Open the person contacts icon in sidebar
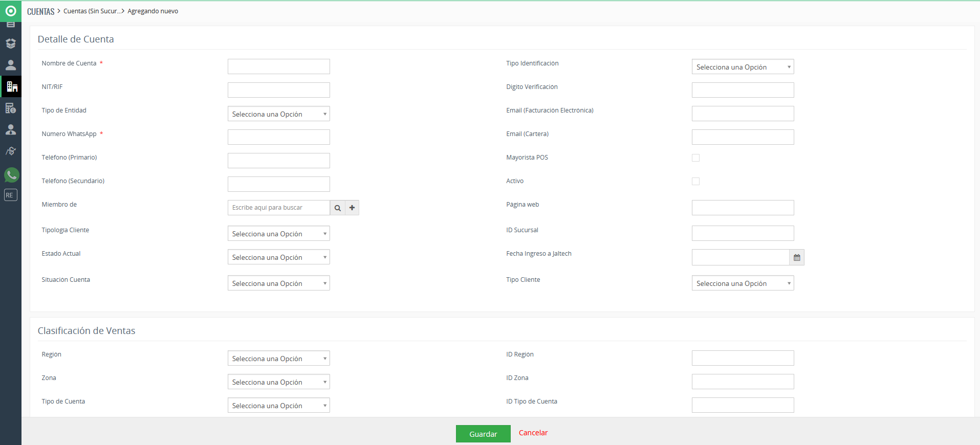 tap(11, 65)
